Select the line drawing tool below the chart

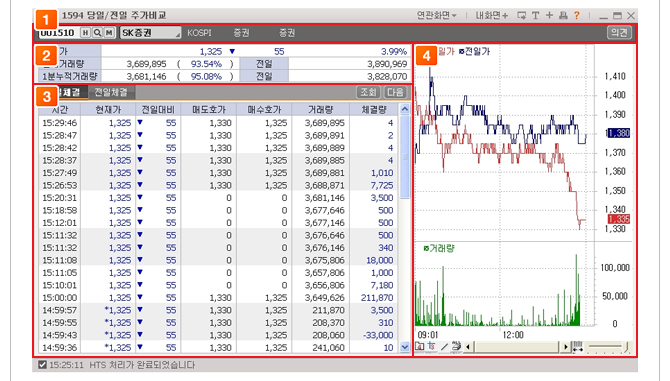[444, 346]
